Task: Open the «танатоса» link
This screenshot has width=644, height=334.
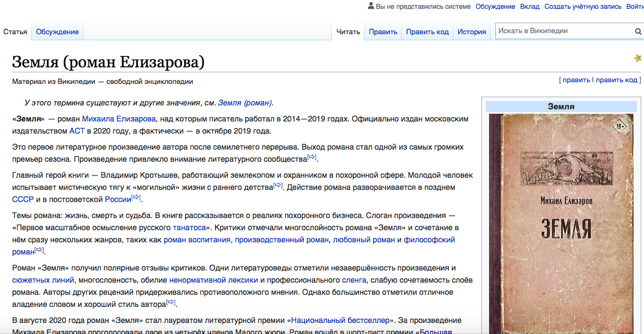Action: (x=189, y=227)
